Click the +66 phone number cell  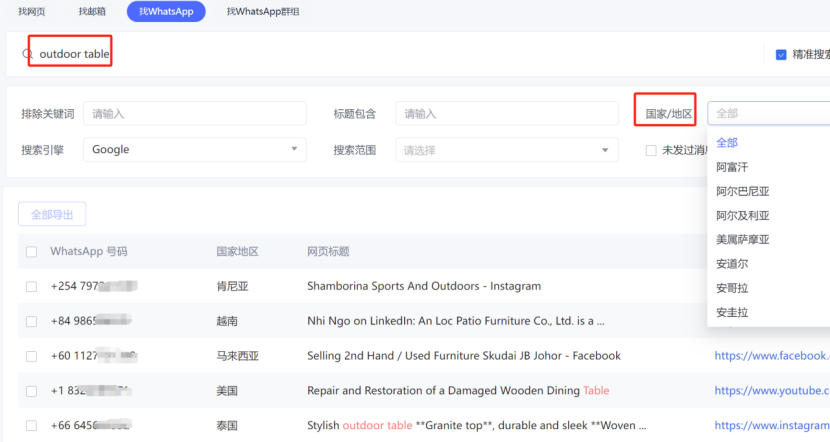pyautogui.click(x=91, y=425)
